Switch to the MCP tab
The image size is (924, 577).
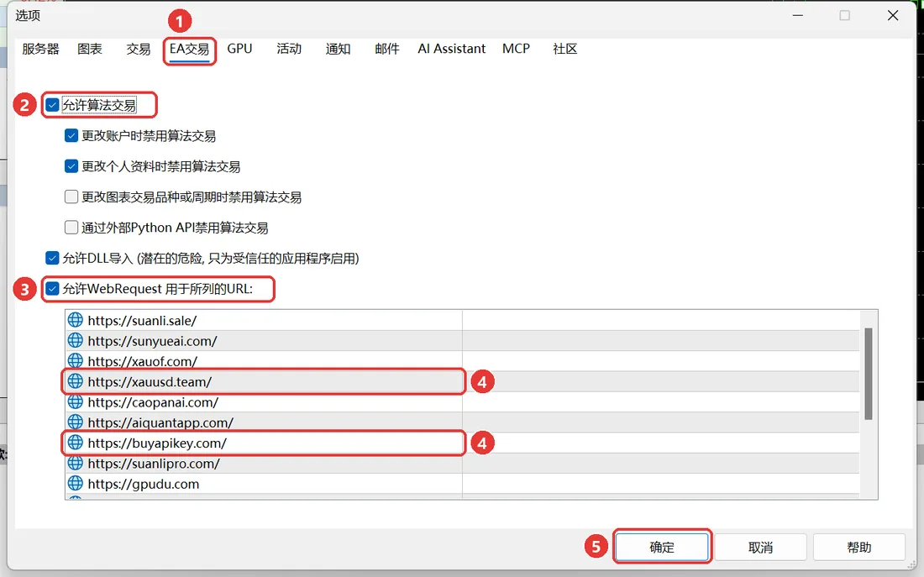pos(517,49)
